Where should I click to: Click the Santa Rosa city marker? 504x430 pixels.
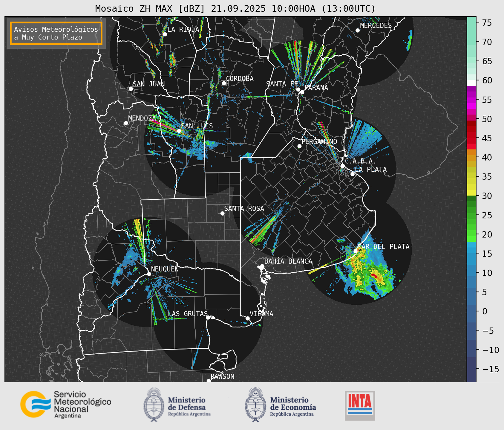coord(222,213)
